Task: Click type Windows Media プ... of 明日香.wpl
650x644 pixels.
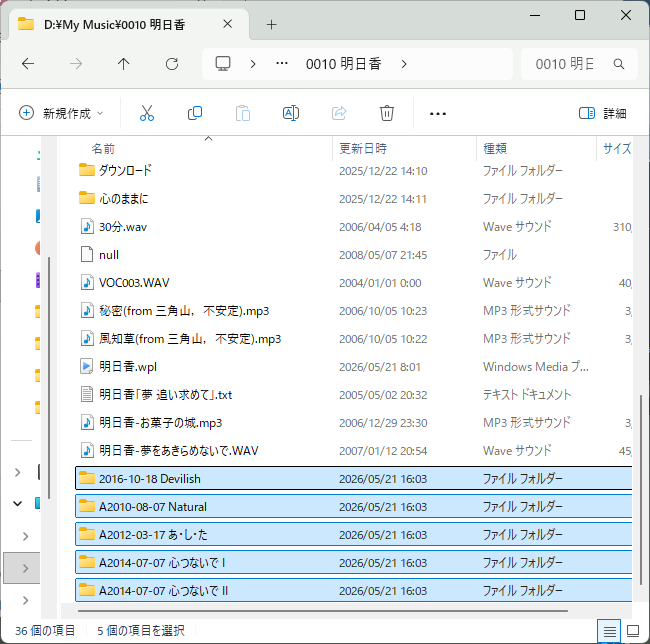Action: [535, 367]
